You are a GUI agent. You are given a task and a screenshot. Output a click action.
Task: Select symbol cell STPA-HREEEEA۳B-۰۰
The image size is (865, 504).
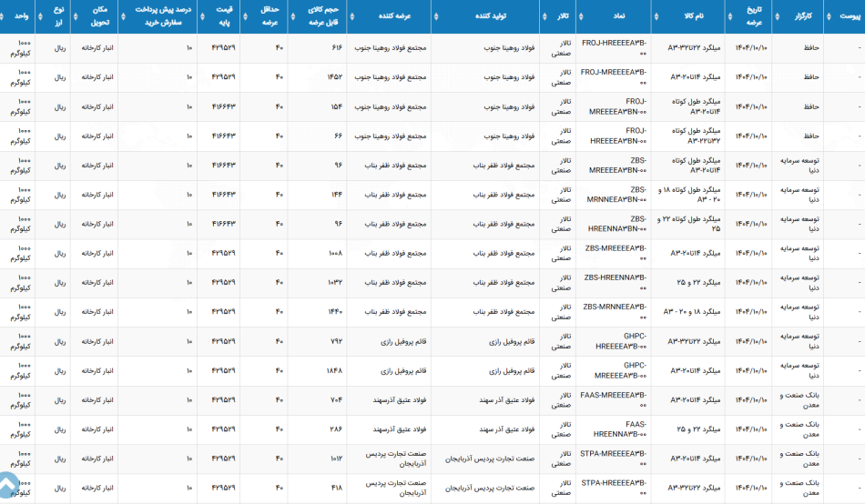(614, 488)
